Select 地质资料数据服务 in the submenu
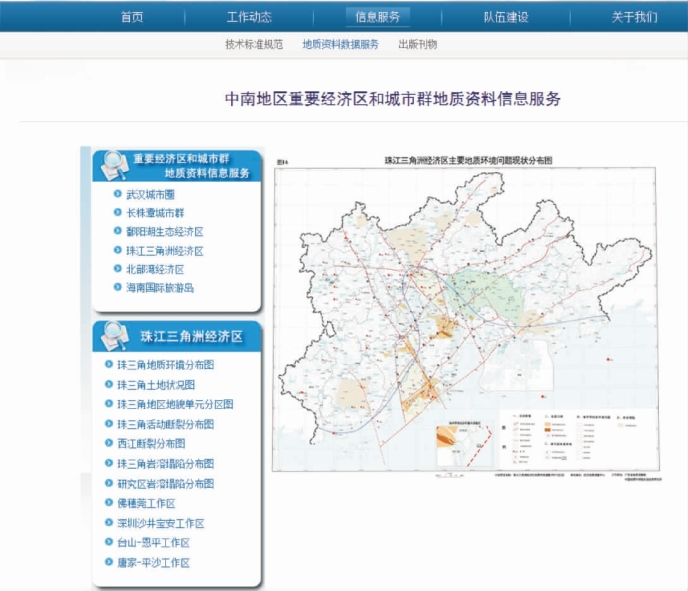The width and height of the screenshot is (688, 591). tap(340, 45)
